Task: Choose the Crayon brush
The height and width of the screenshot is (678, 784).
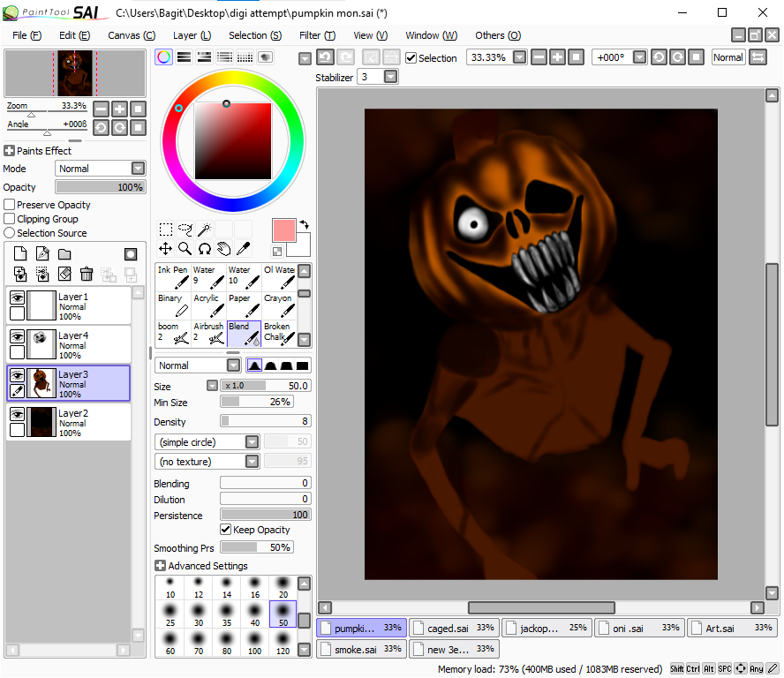Action: click(279, 305)
